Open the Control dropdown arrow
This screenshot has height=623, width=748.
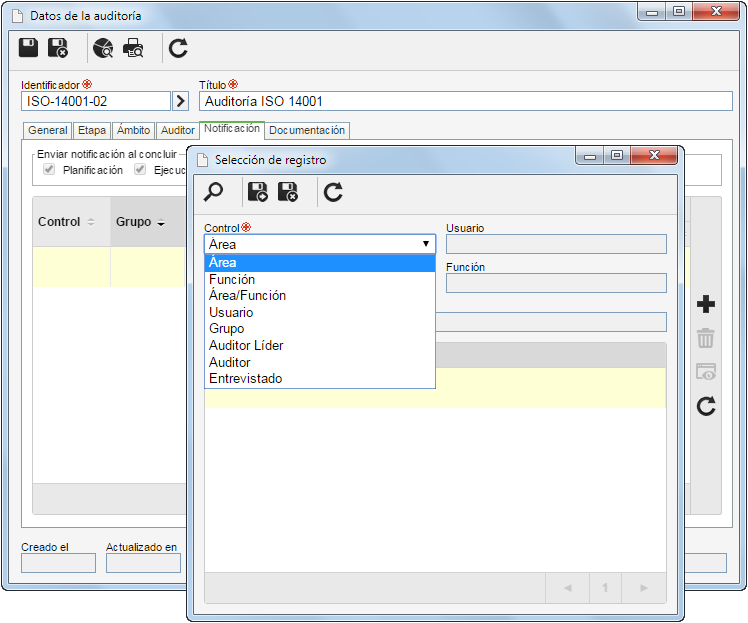coord(426,244)
